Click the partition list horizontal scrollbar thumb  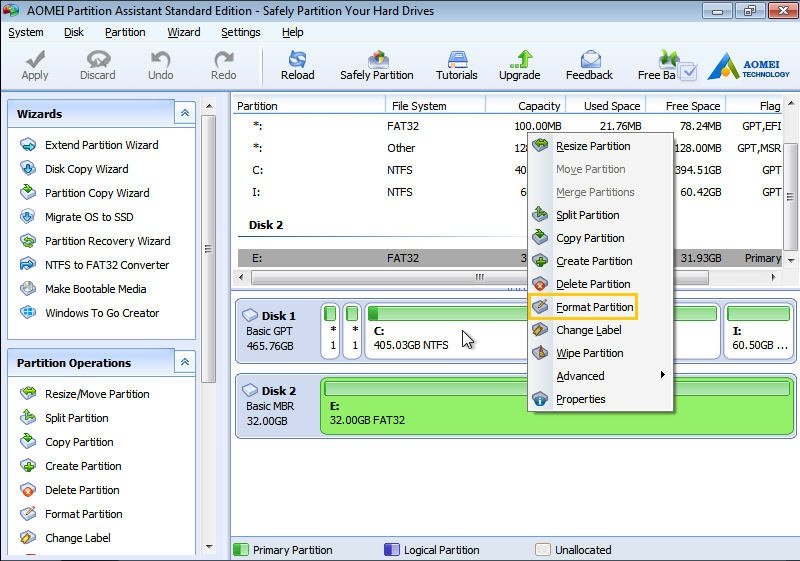tap(480, 277)
